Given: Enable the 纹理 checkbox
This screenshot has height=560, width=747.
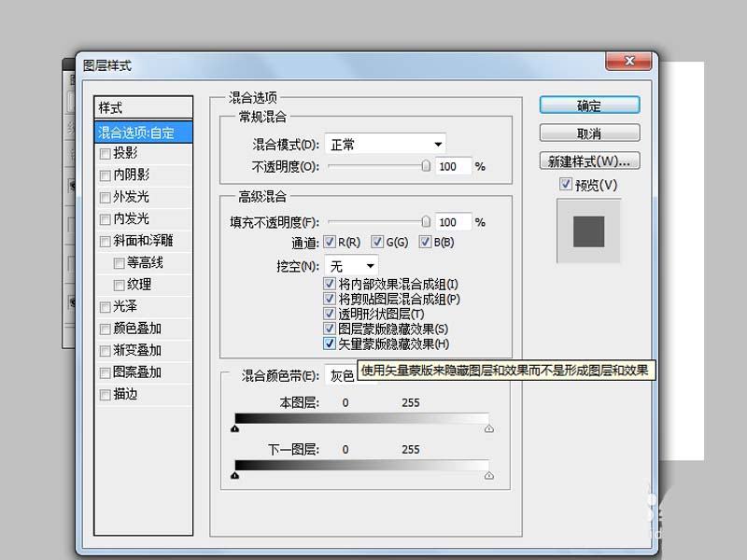Looking at the screenshot, I should point(120,286).
